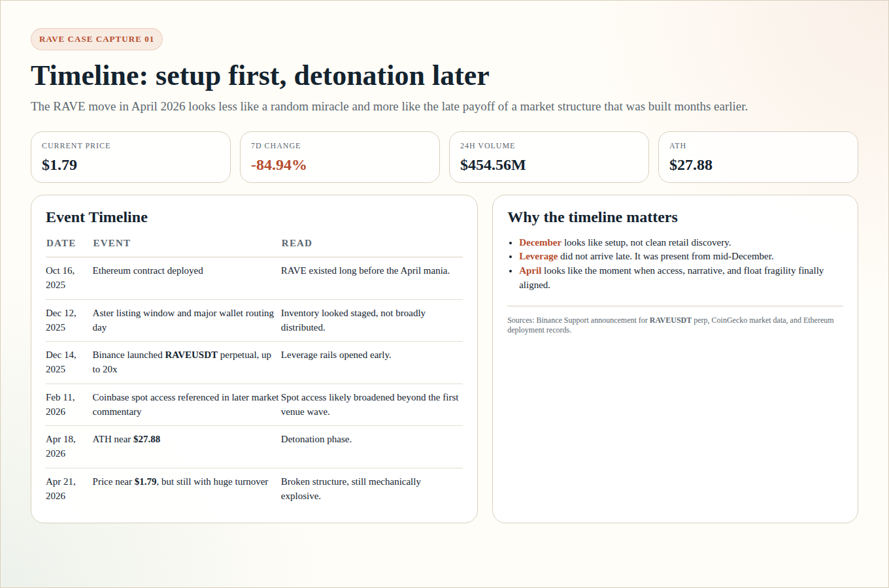Click the 'Why the timeline matters' heading
The width and height of the screenshot is (889, 588).
point(592,218)
